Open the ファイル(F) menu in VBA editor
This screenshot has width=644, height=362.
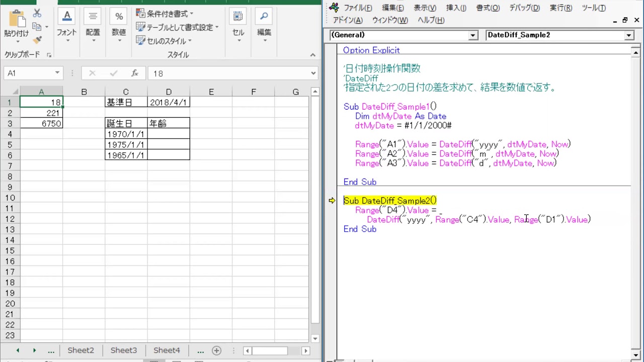(x=358, y=8)
